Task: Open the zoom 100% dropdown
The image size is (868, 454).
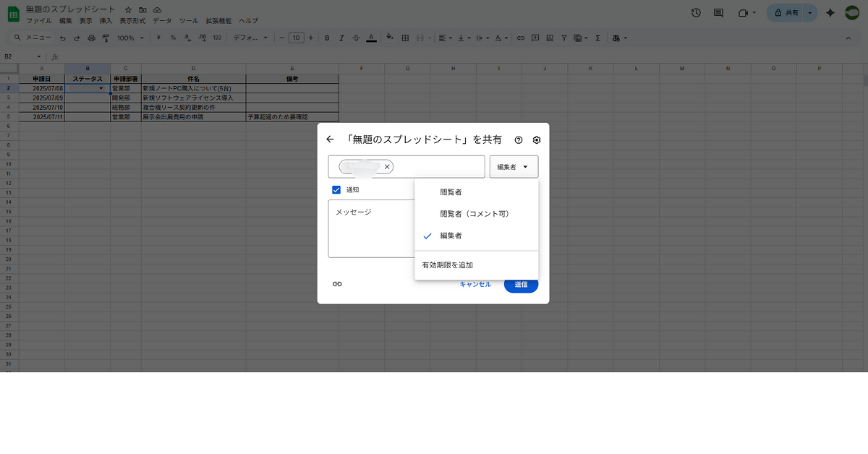Action: (x=130, y=38)
